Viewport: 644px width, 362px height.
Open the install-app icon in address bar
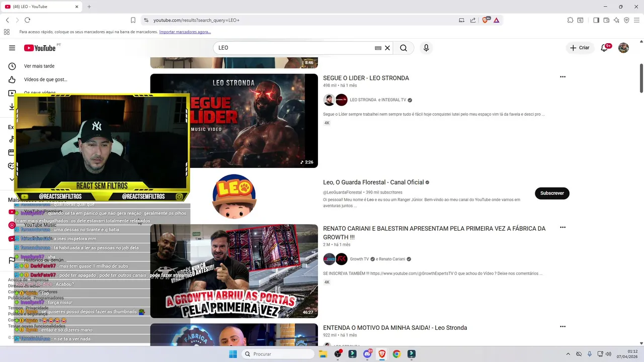click(x=461, y=20)
